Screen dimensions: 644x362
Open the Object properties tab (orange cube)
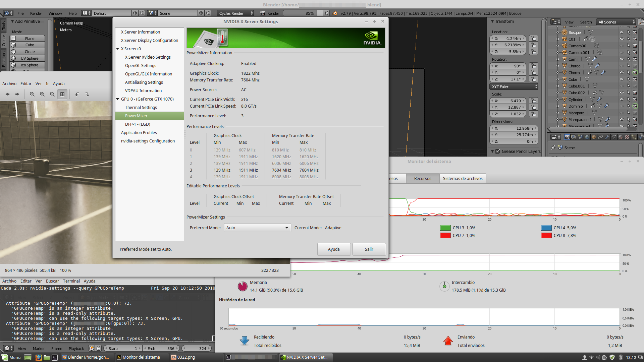click(594, 137)
